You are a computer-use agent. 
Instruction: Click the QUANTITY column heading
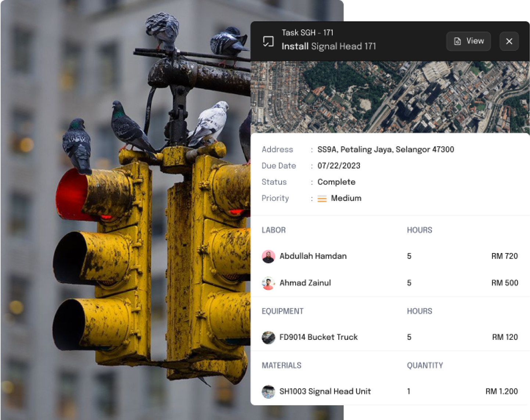coord(425,366)
